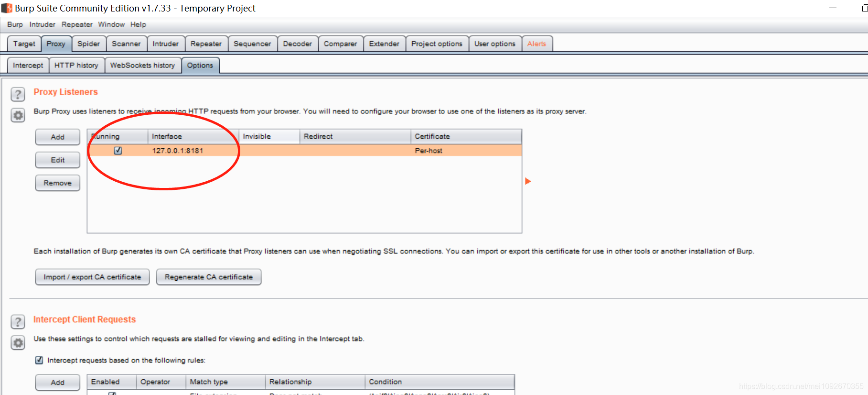Click the Condition column header
The height and width of the screenshot is (395, 868).
coord(440,382)
